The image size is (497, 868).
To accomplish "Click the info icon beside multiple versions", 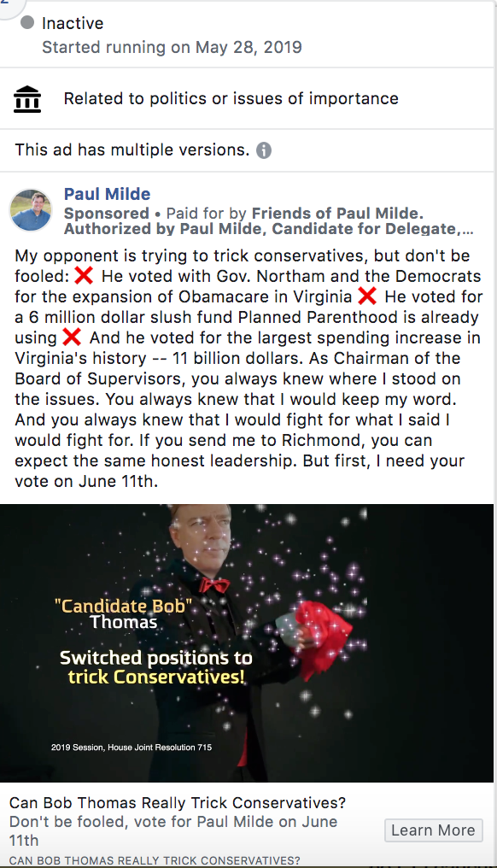I will coord(264,150).
